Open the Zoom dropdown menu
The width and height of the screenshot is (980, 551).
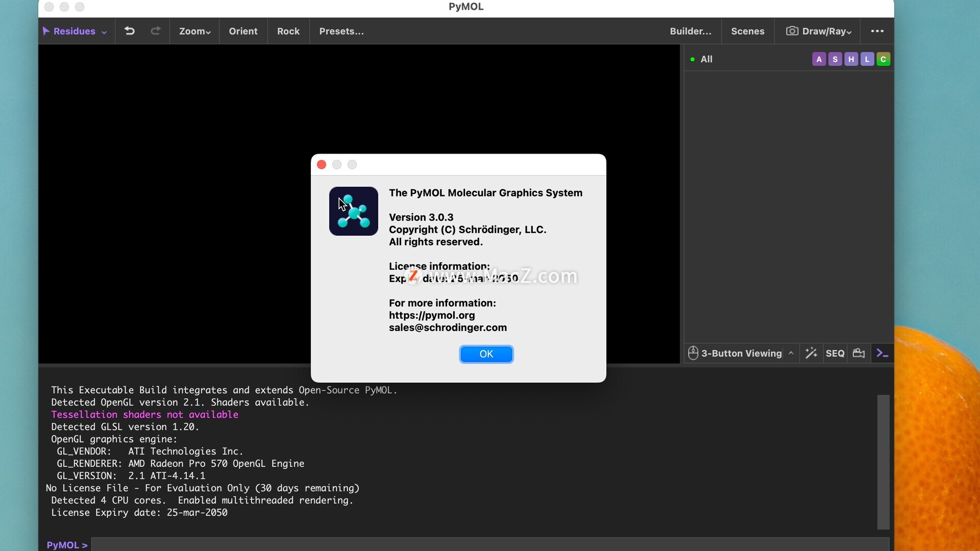(194, 31)
